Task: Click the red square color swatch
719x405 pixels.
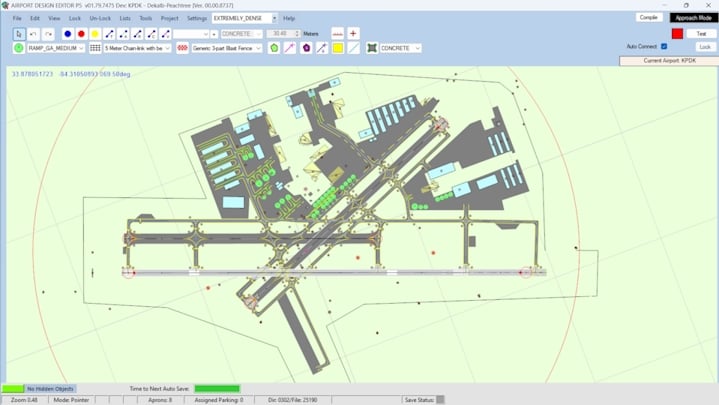Action: coord(677,33)
